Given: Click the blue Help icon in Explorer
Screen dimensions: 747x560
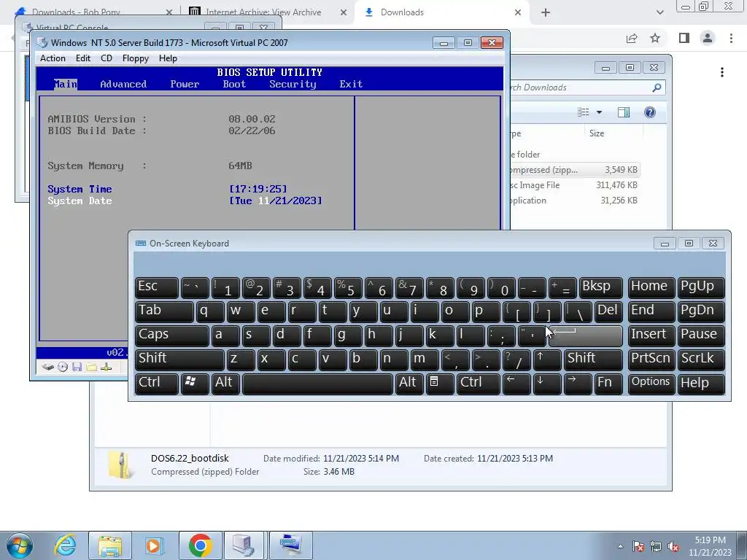Looking at the screenshot, I should (650, 112).
